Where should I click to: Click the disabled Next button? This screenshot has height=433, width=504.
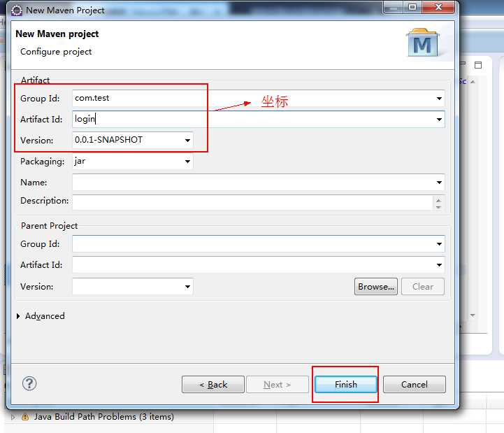tap(278, 385)
